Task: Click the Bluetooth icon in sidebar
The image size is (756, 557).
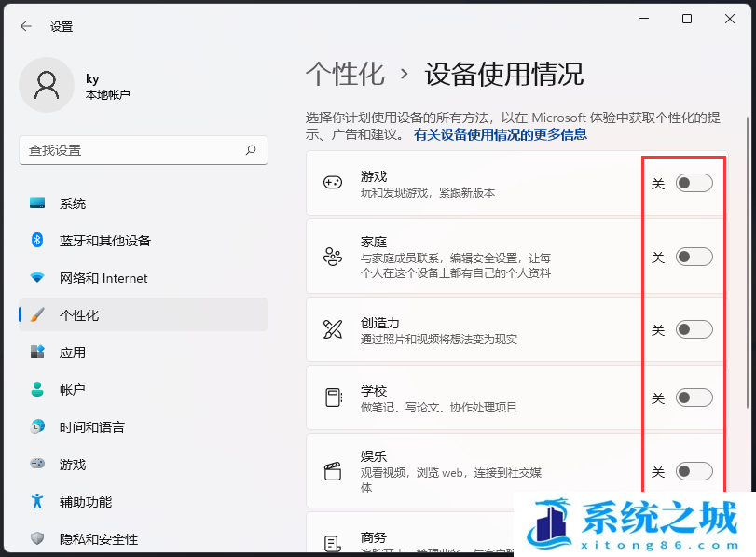Action: click(x=37, y=240)
